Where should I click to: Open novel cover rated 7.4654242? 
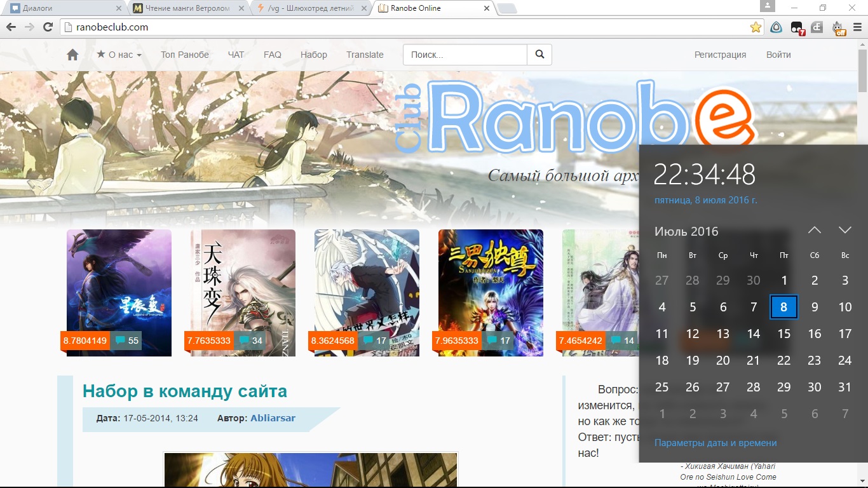point(600,292)
